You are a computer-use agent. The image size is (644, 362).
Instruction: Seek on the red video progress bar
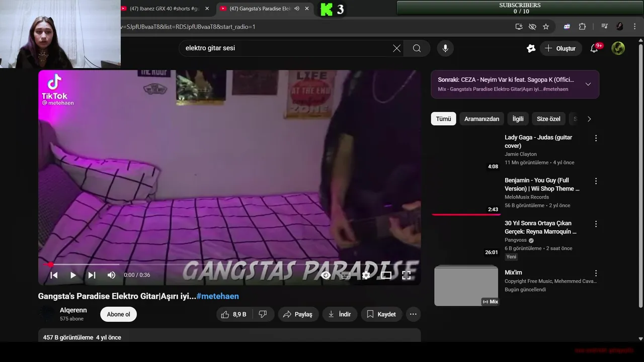click(x=229, y=264)
